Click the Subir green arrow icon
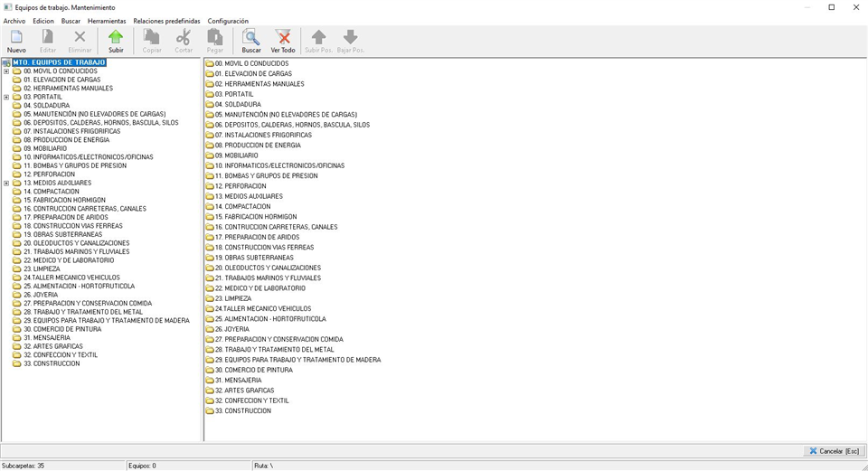Image resolution: width=868 pixels, height=471 pixels. click(116, 38)
